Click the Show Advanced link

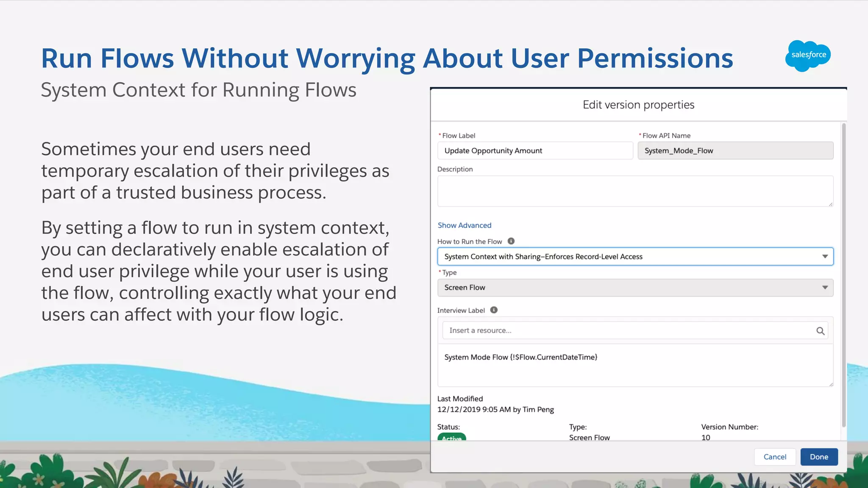tap(465, 225)
